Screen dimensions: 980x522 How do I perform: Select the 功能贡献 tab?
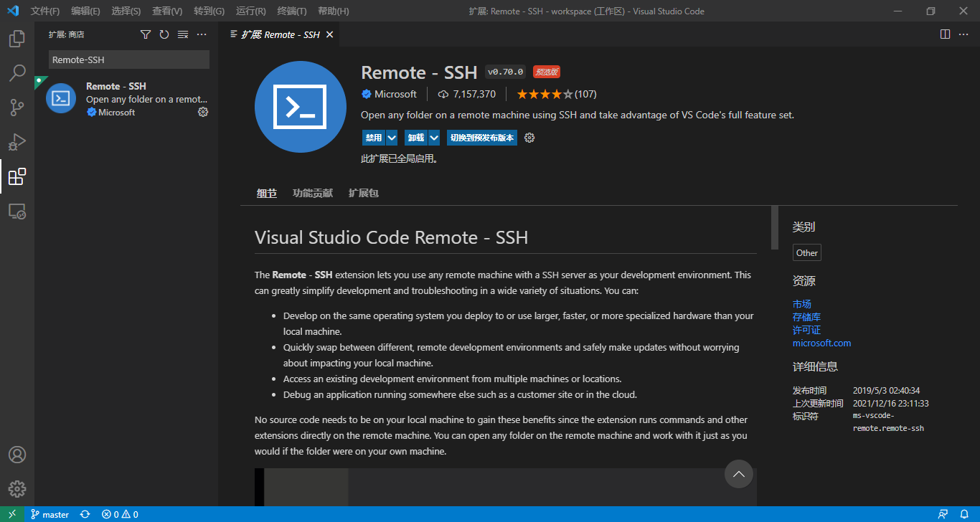pyautogui.click(x=313, y=193)
